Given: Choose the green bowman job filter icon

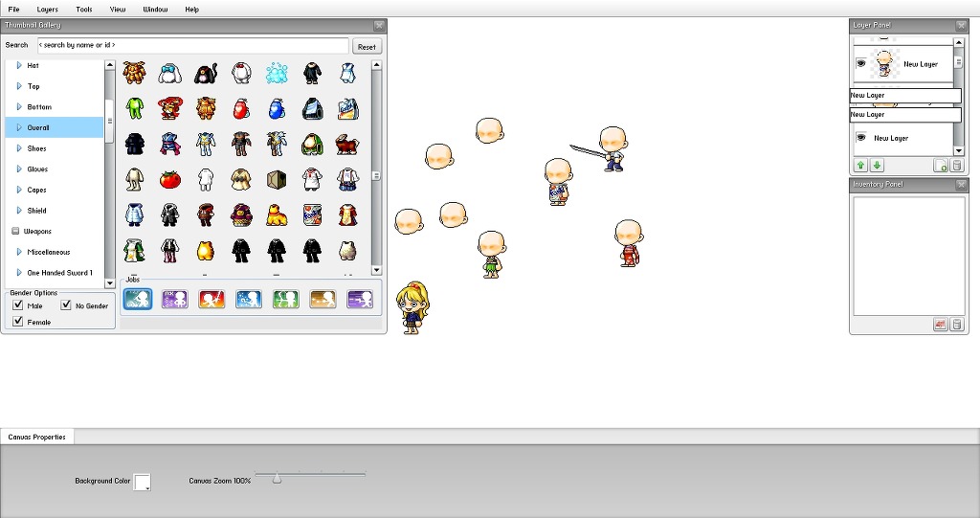Looking at the screenshot, I should pos(286,299).
